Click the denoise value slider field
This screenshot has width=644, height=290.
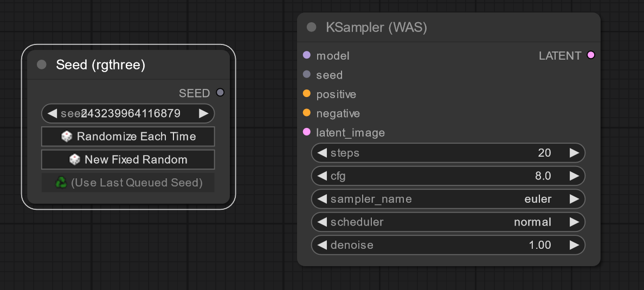pos(448,245)
